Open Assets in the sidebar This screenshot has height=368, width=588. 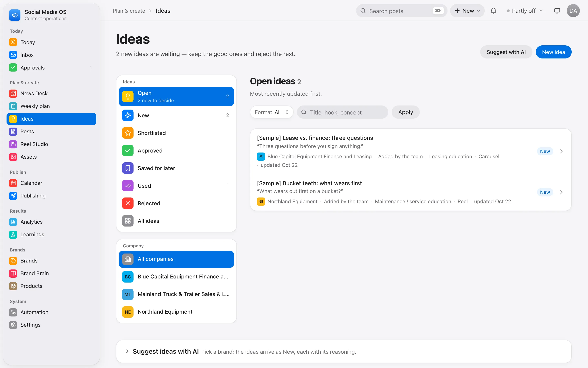(x=51, y=157)
